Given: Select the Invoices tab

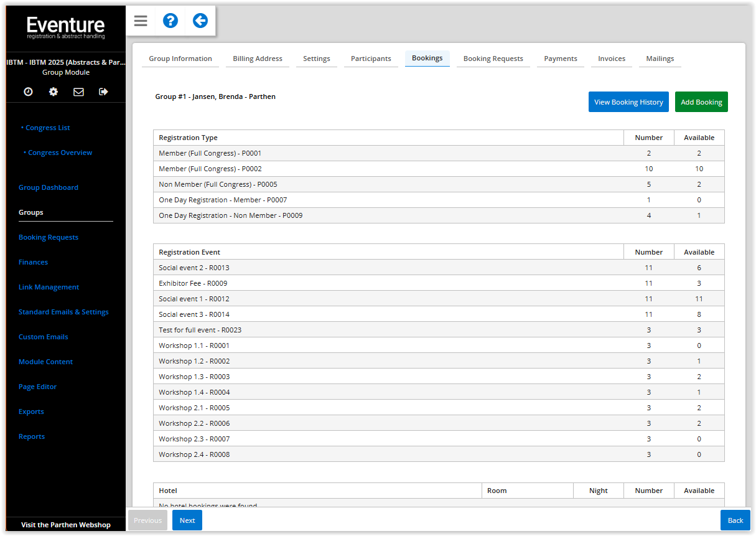Looking at the screenshot, I should [x=611, y=59].
